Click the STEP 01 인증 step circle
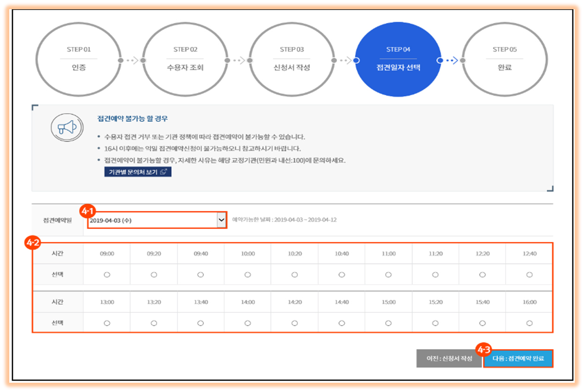The image size is (584, 392). [x=78, y=59]
